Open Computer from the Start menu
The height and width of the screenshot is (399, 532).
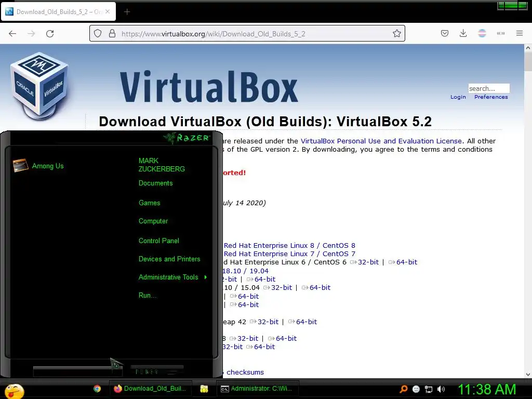153,221
